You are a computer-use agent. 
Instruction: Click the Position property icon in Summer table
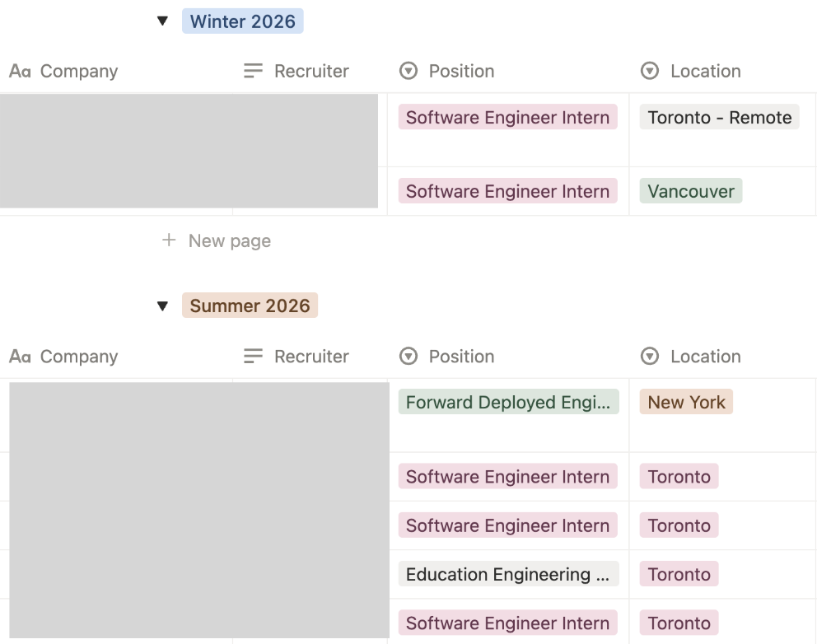408,356
